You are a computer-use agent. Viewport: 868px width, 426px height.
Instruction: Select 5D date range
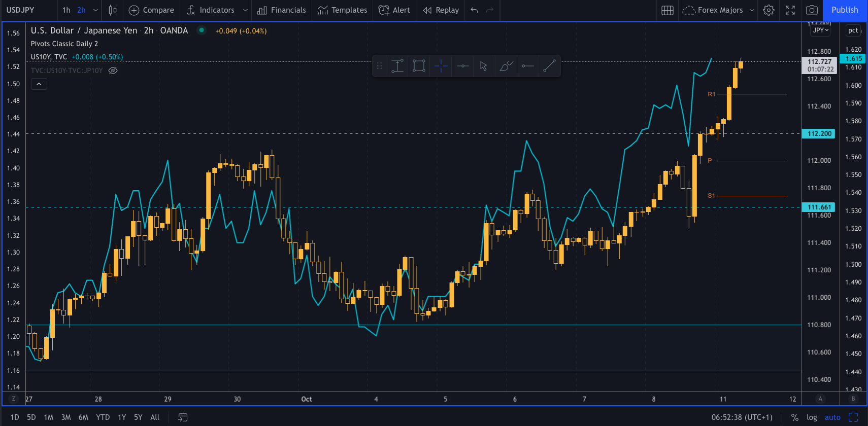(x=31, y=417)
